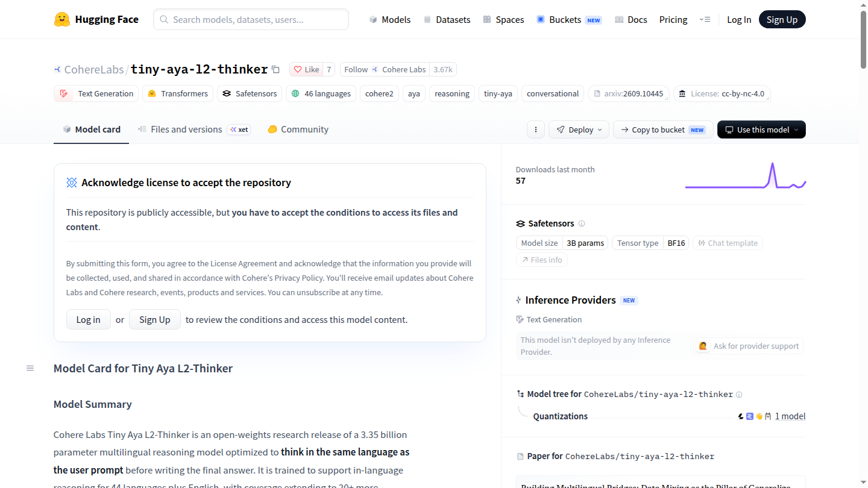This screenshot has height=488, width=868.
Task: Open the 1 model quantizations link
Action: [x=790, y=416]
